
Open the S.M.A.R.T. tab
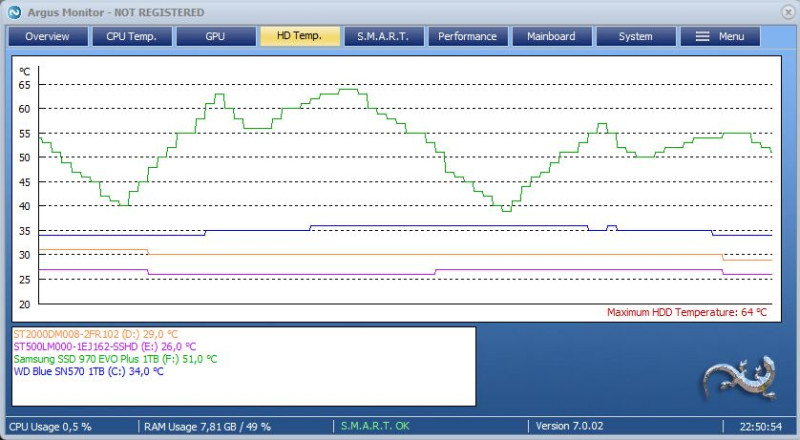coord(384,36)
